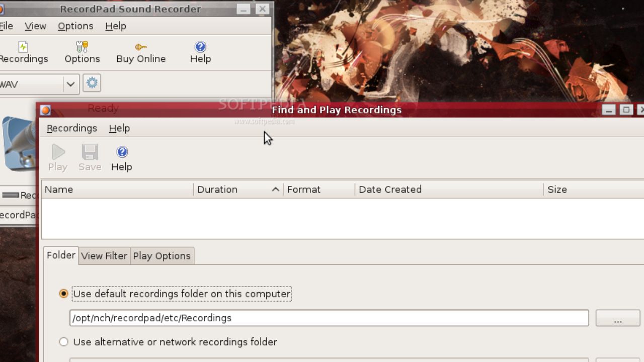Viewport: 644px width, 362px height.
Task: Click the default recordings folder path field
Action: click(x=329, y=318)
